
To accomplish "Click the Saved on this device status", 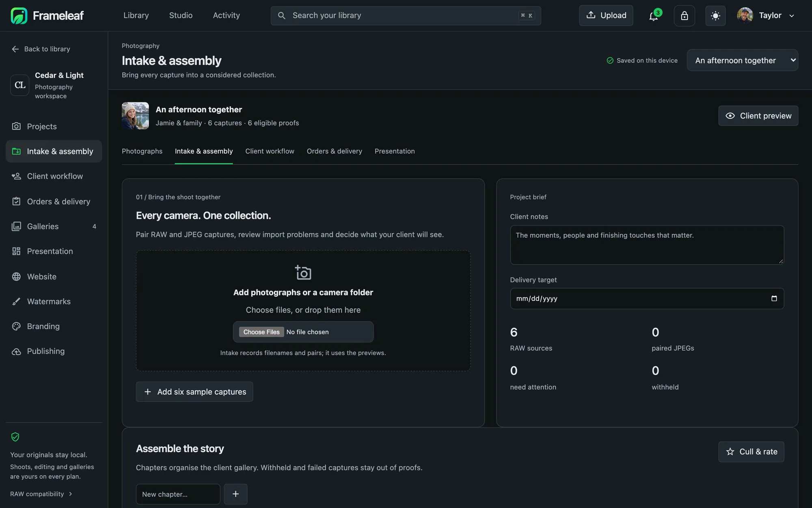I will [642, 61].
